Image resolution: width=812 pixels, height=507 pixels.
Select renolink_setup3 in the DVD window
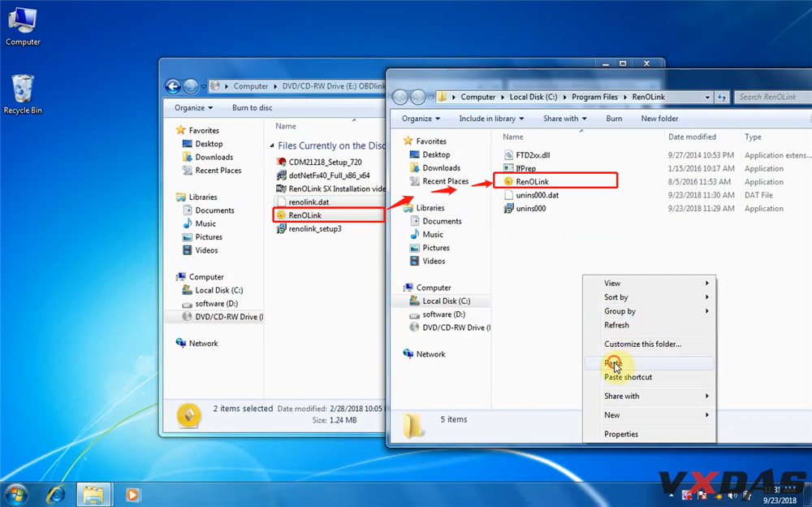point(315,228)
